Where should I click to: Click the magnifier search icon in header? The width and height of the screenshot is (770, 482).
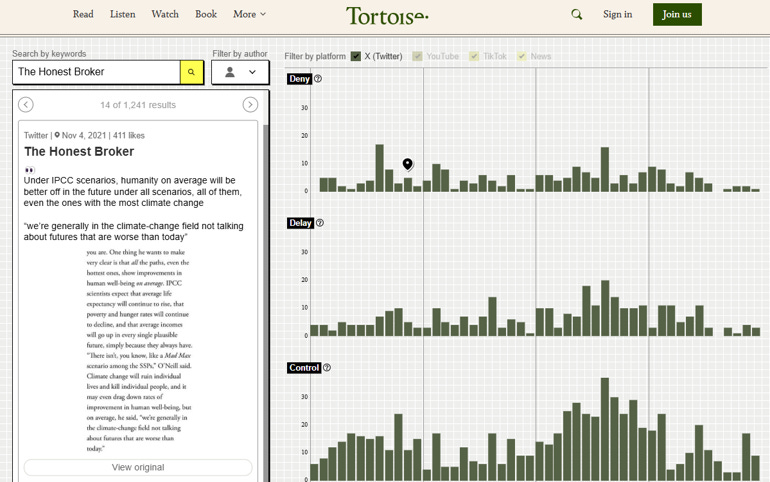click(577, 15)
